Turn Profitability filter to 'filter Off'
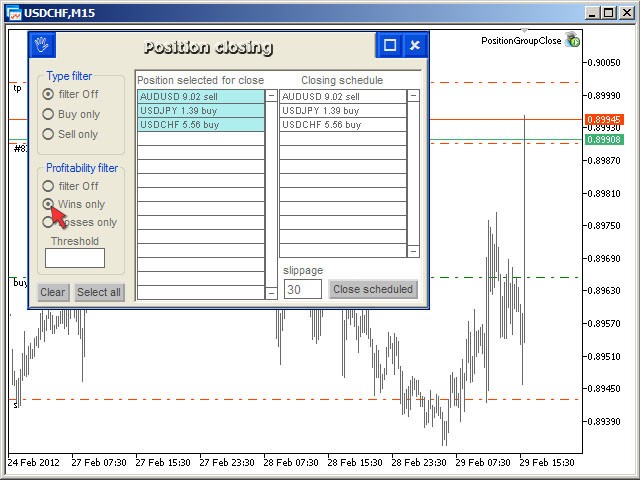Screen dimensions: 640x480 (48, 186)
